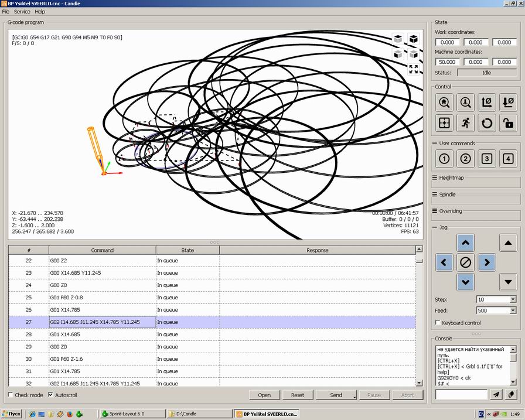Image resolution: width=525 pixels, height=420 pixels.
Task: Click the Abort button
Action: (408, 395)
